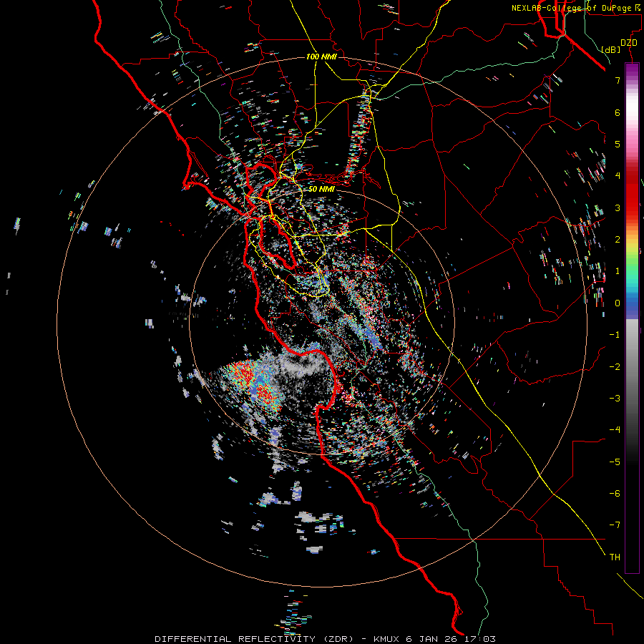The height and width of the screenshot is (644, 644).
Task: Click the 5 value on color scale
Action: 618,144
